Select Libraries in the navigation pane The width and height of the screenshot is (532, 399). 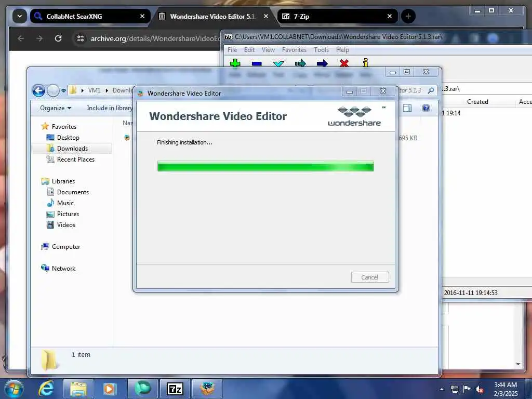coord(63,181)
